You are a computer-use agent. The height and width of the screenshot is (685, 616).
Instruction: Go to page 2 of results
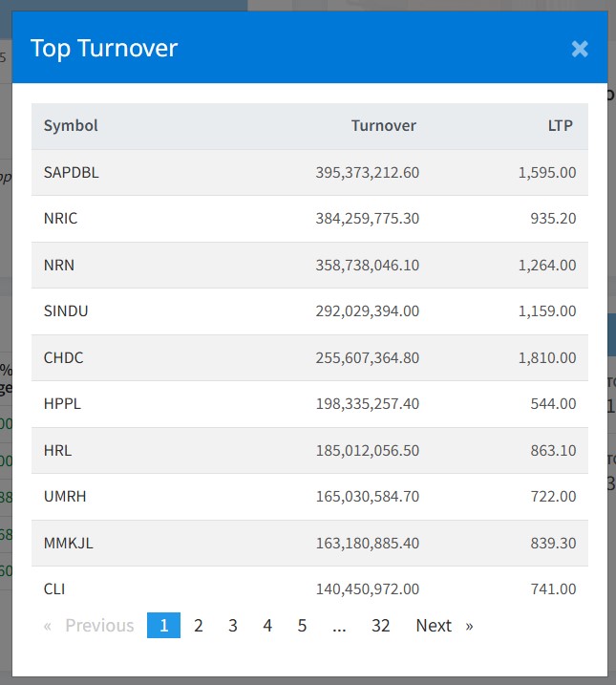click(199, 626)
